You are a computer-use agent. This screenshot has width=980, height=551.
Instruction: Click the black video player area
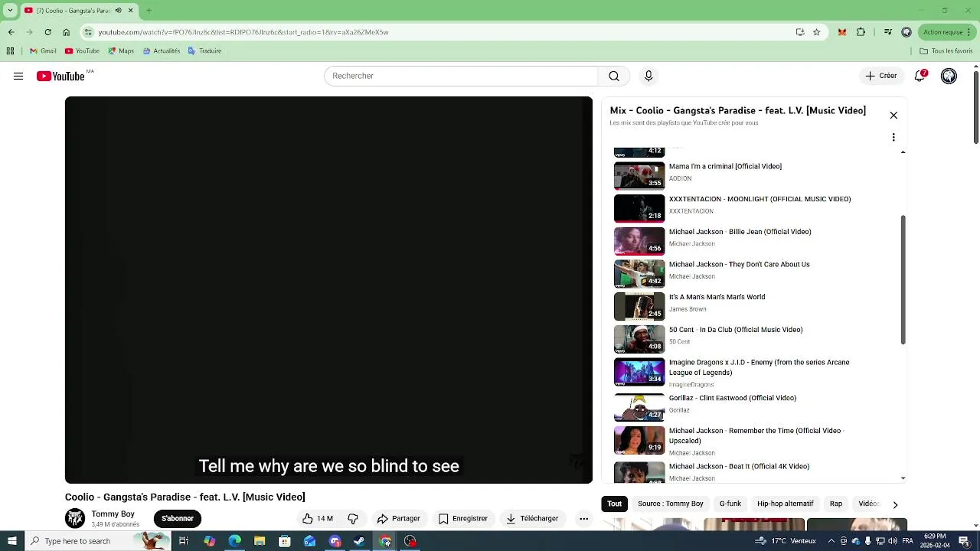(x=328, y=290)
